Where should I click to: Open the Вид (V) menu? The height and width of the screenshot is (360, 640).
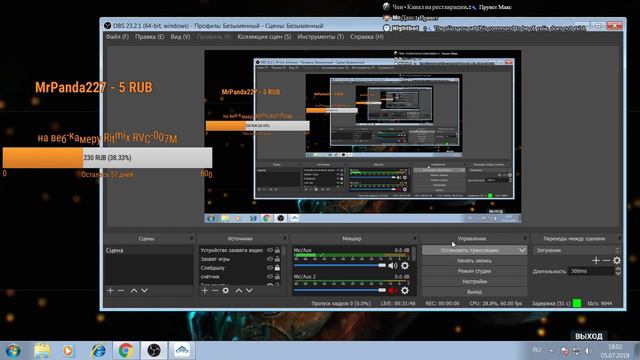[180, 37]
